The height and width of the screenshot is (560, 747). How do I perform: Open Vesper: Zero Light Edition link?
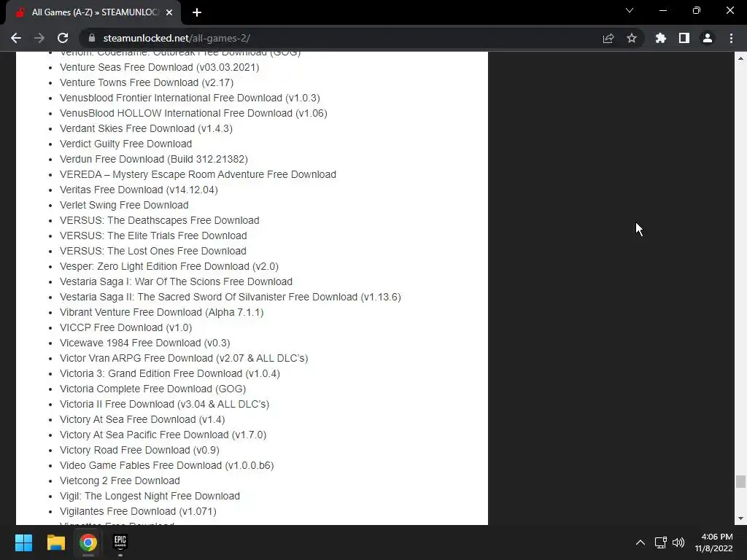click(x=169, y=266)
